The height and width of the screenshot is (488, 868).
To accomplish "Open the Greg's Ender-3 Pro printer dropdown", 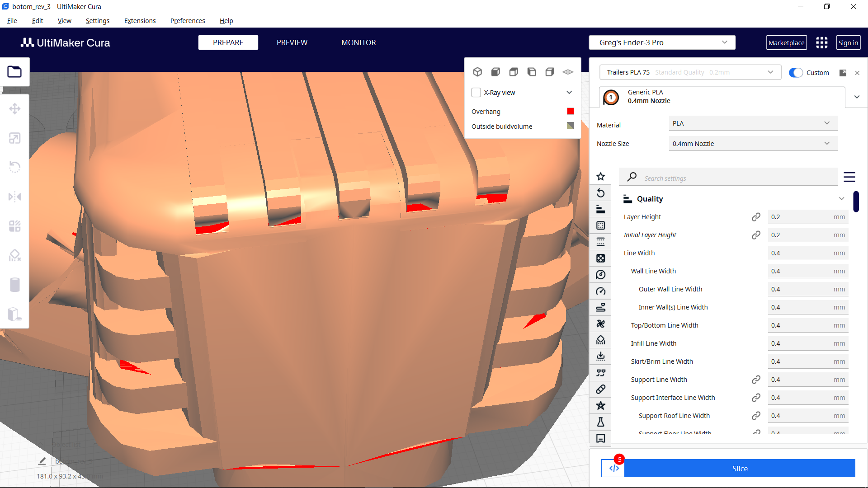I will [x=661, y=42].
